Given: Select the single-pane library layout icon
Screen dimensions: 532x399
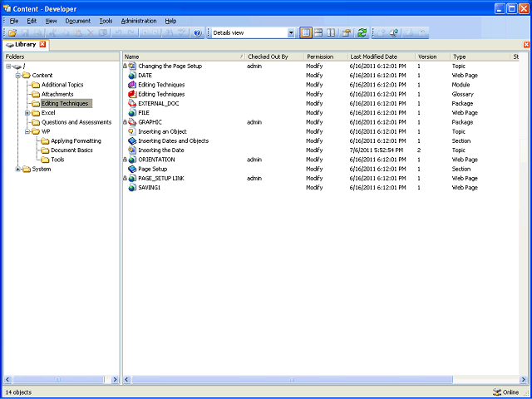Looking at the screenshot, I should tap(306, 33).
